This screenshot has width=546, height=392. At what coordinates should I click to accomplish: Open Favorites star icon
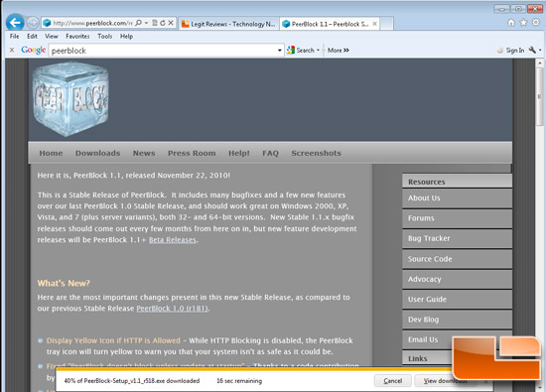pos(523,23)
